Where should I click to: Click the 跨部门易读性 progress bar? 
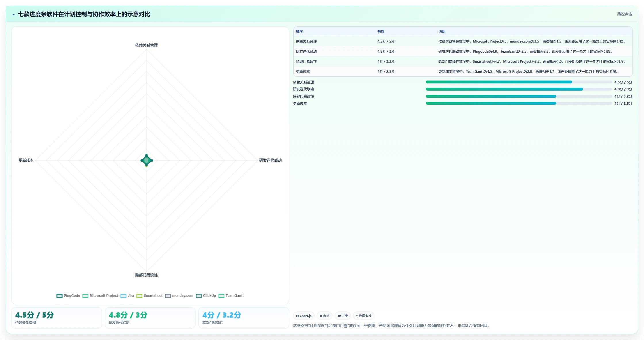coord(519,96)
